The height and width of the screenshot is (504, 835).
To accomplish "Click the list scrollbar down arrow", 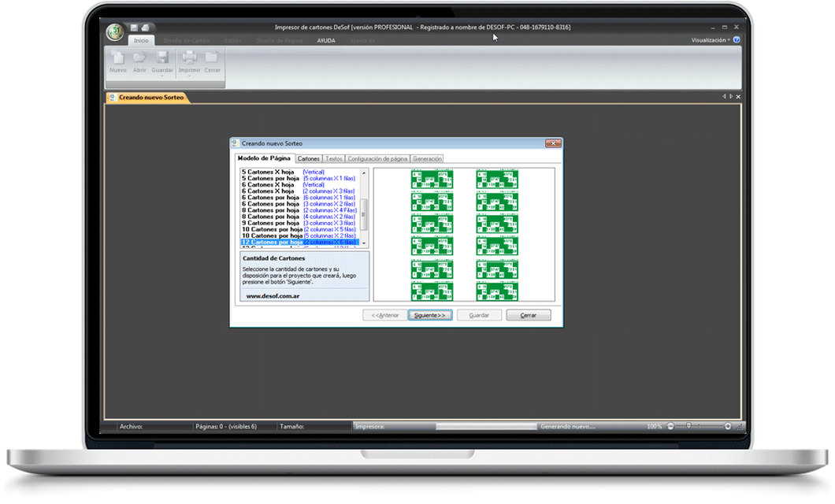I will click(x=364, y=243).
